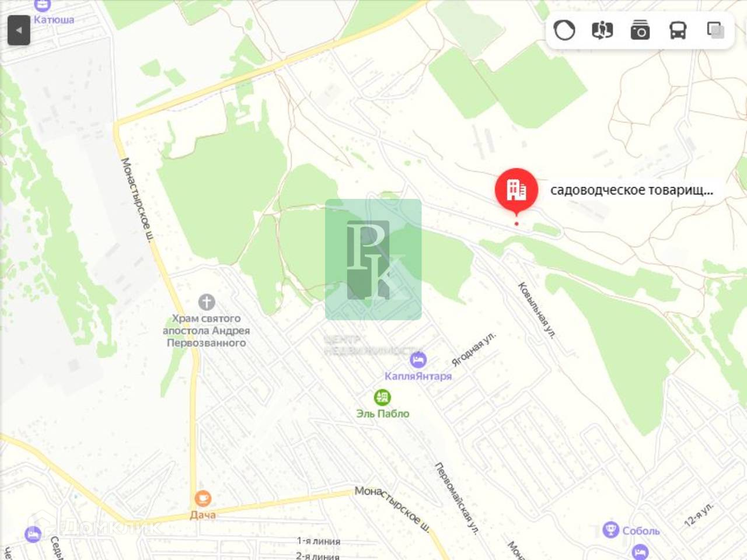Click the PK watermark logo on map
Screen dimensions: 747x560
373,260
